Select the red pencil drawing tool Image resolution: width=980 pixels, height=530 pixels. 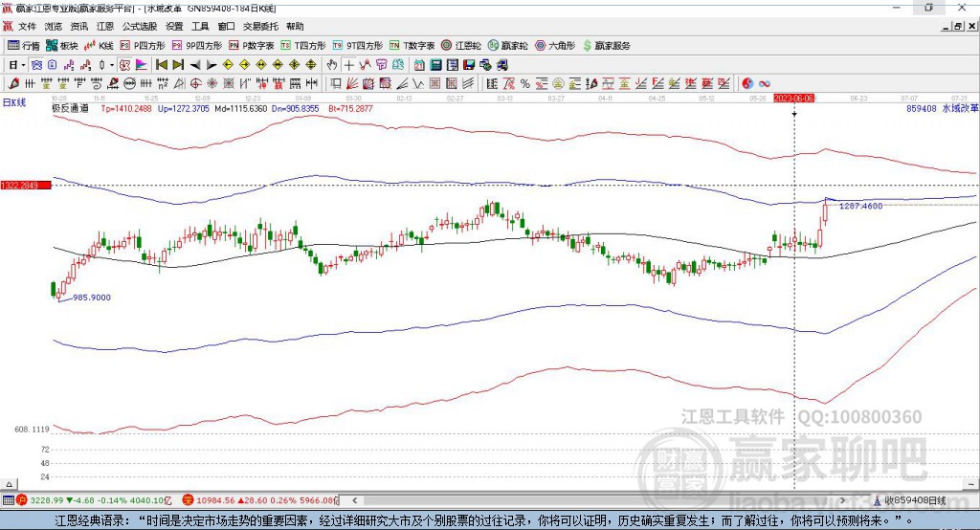[x=13, y=84]
